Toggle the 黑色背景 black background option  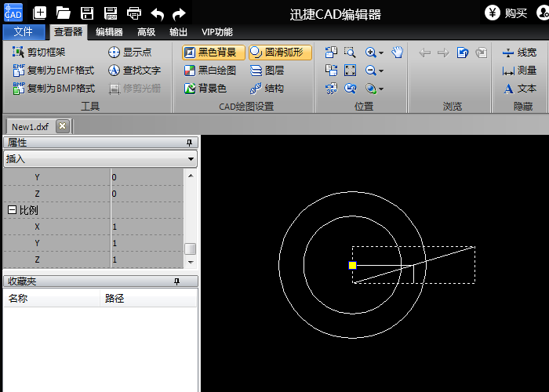tap(209, 53)
